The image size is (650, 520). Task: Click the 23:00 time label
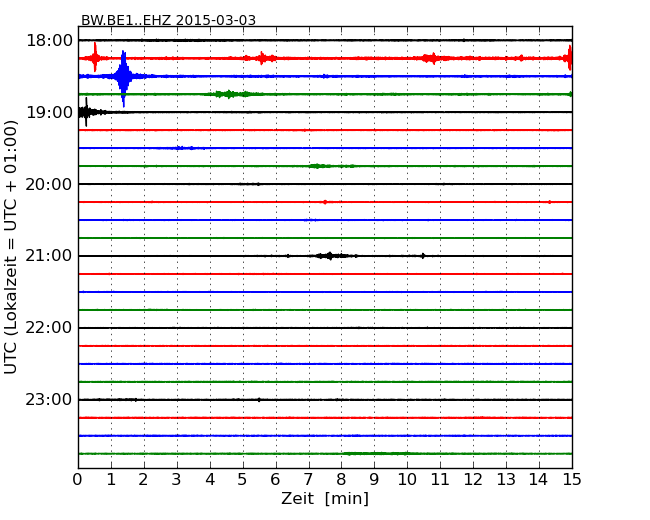tap(49, 399)
